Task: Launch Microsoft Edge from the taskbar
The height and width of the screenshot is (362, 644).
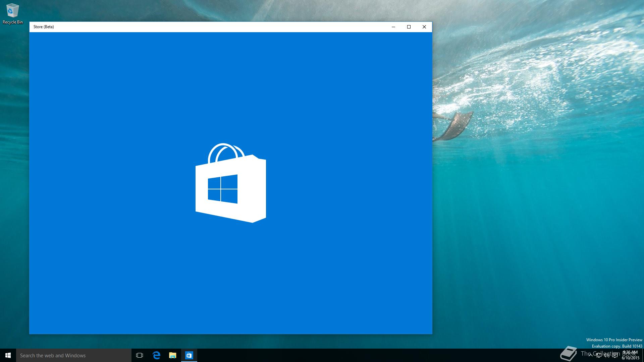Action: pos(156,355)
